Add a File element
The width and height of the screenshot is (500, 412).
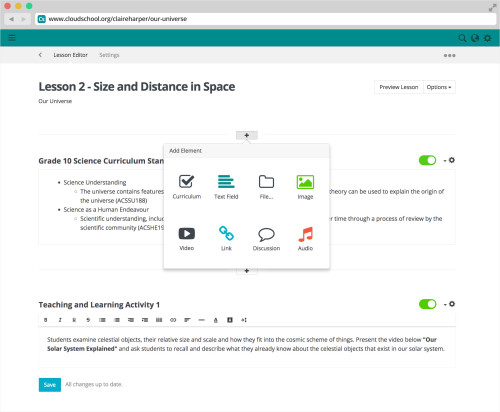click(266, 187)
